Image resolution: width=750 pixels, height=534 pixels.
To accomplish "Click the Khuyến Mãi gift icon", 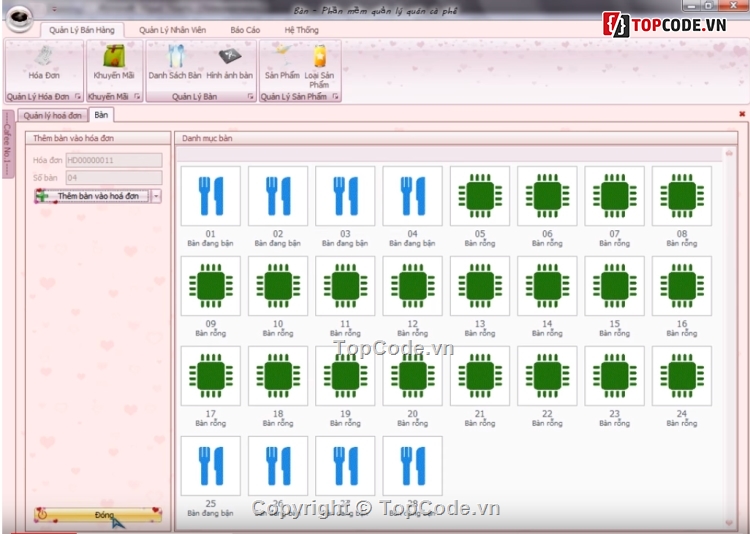I will (113, 60).
